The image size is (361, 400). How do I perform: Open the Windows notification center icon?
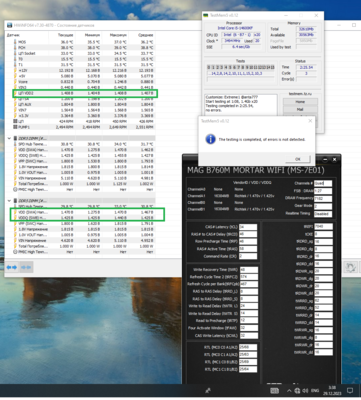pyautogui.click(x=350, y=390)
